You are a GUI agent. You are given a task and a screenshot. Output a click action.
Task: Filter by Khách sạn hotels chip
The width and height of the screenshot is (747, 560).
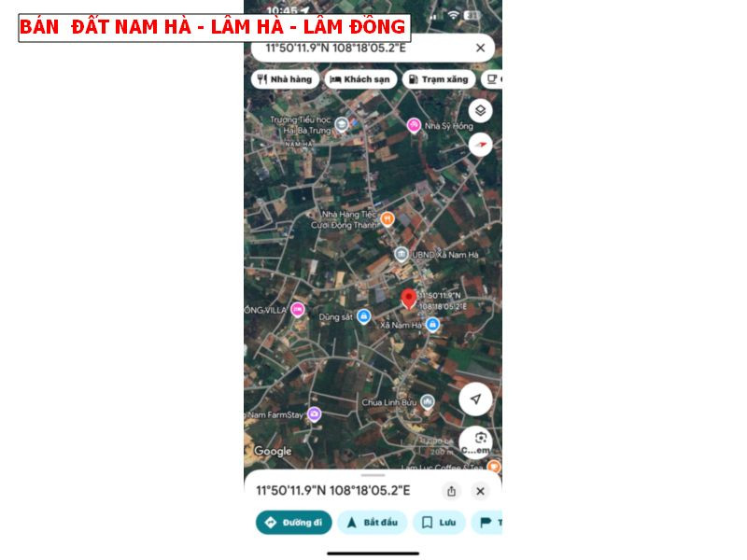click(360, 79)
